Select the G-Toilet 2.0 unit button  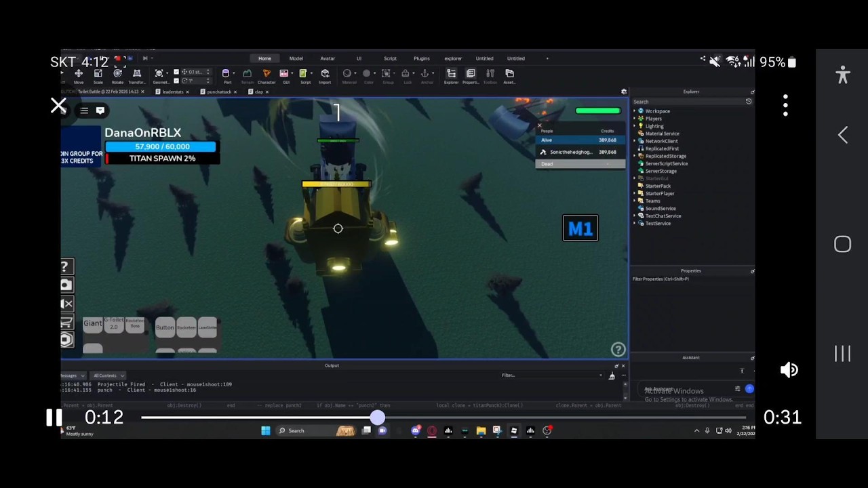[x=114, y=327]
